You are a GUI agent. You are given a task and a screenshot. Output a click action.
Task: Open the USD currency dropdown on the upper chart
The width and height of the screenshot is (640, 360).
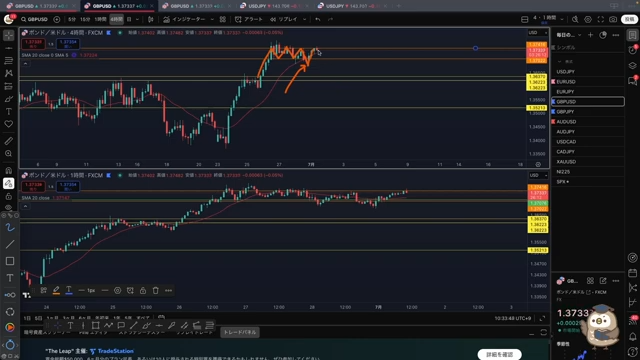point(538,33)
